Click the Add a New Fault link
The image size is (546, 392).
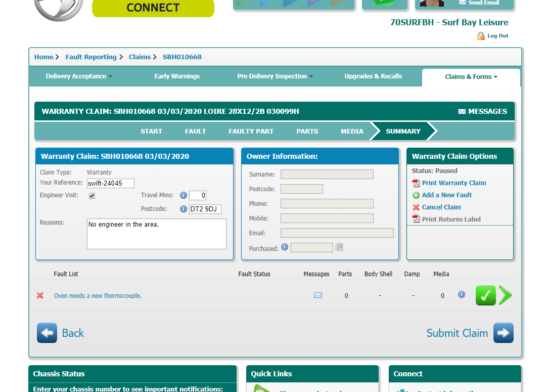coord(447,195)
